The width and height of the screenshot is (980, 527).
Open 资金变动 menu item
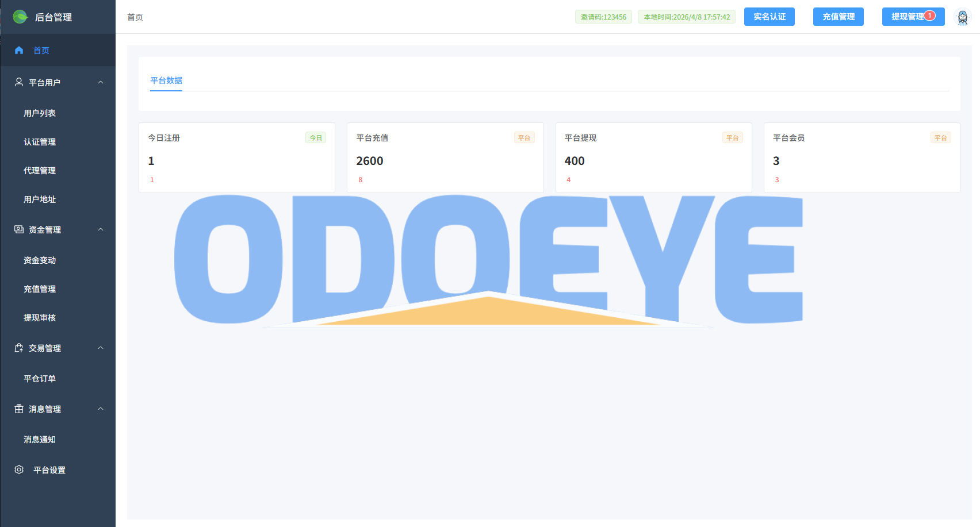tap(58, 260)
